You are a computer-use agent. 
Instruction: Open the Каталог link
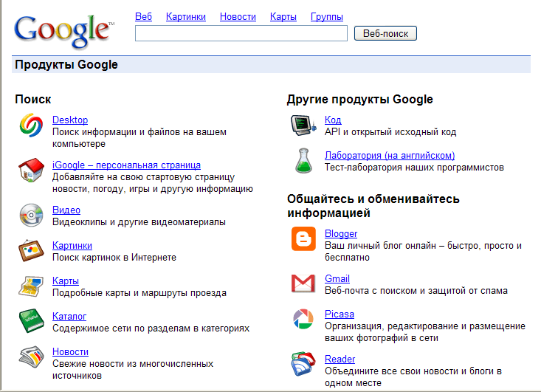coord(69,316)
